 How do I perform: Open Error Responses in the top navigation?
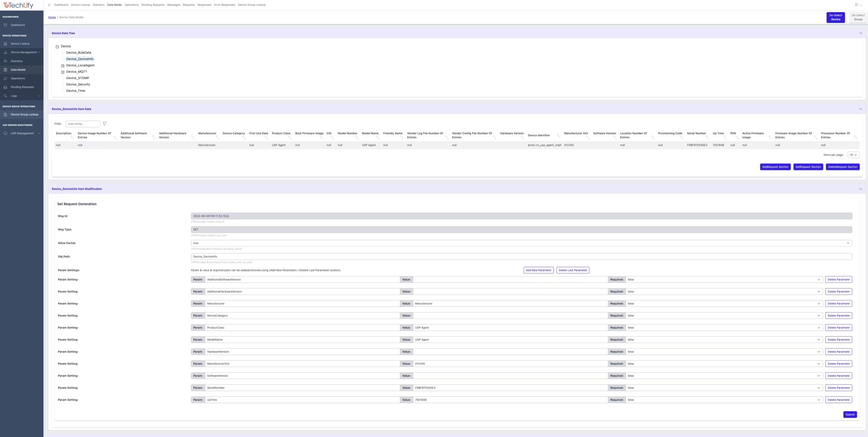(225, 5)
